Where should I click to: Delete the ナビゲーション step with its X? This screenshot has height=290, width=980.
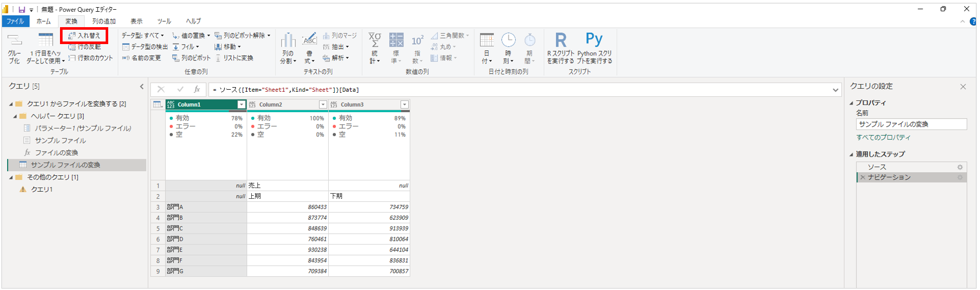point(863,177)
